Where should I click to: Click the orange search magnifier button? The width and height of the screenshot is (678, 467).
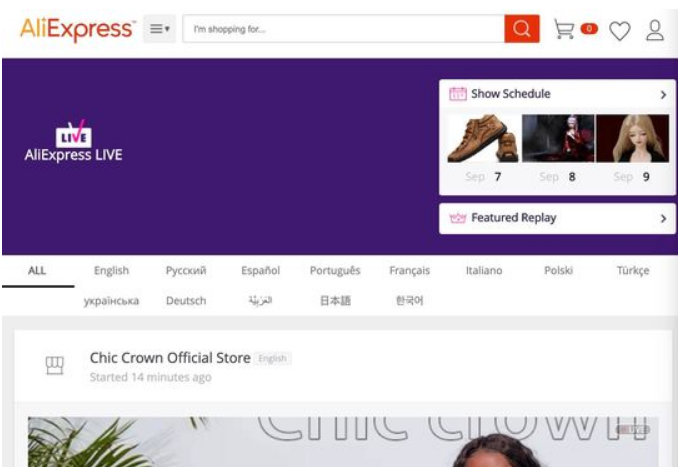point(522,29)
